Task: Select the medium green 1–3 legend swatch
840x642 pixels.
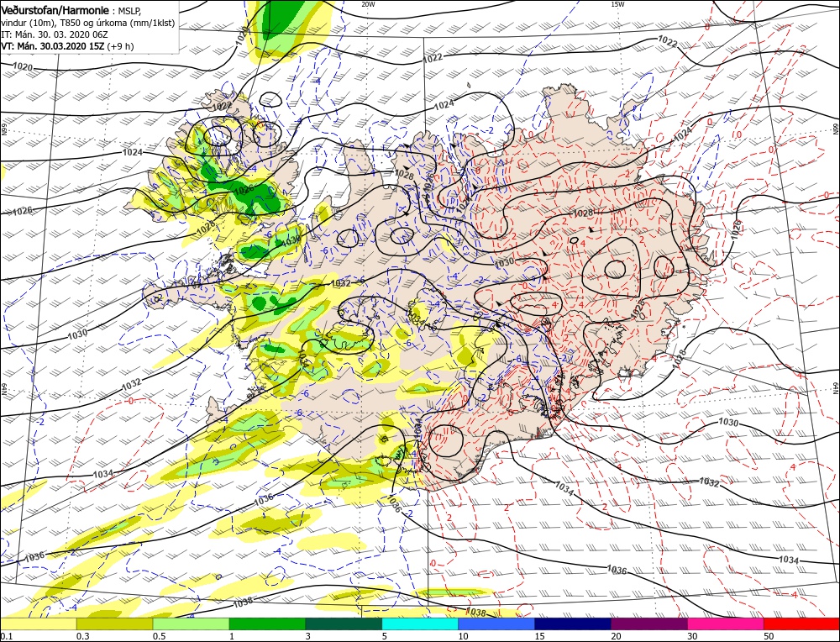Action: tap(267, 624)
